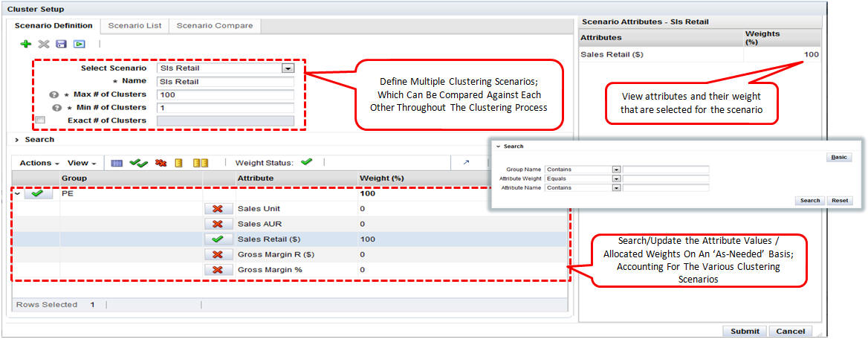Click the single yellow column toolbar icon
Screen dimensions: 868x345
point(179,164)
